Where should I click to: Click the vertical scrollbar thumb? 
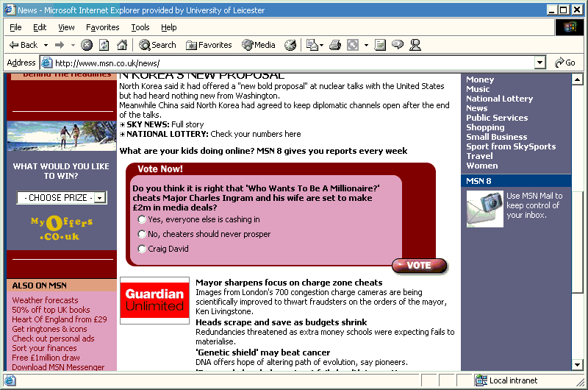click(x=577, y=242)
